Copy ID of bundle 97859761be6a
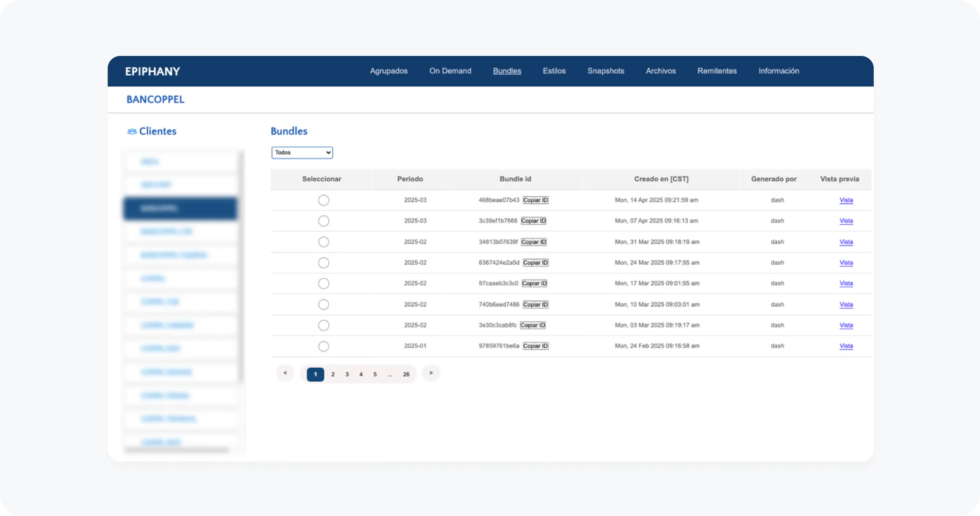The image size is (980, 516). [x=535, y=346]
